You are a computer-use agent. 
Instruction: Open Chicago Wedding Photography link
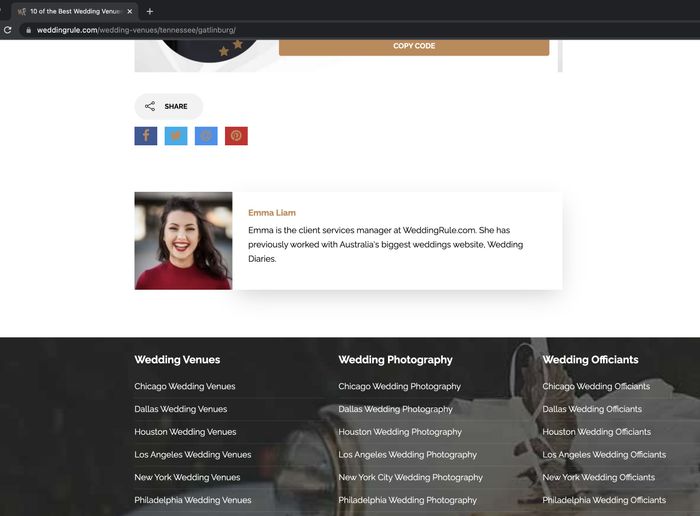coord(400,386)
